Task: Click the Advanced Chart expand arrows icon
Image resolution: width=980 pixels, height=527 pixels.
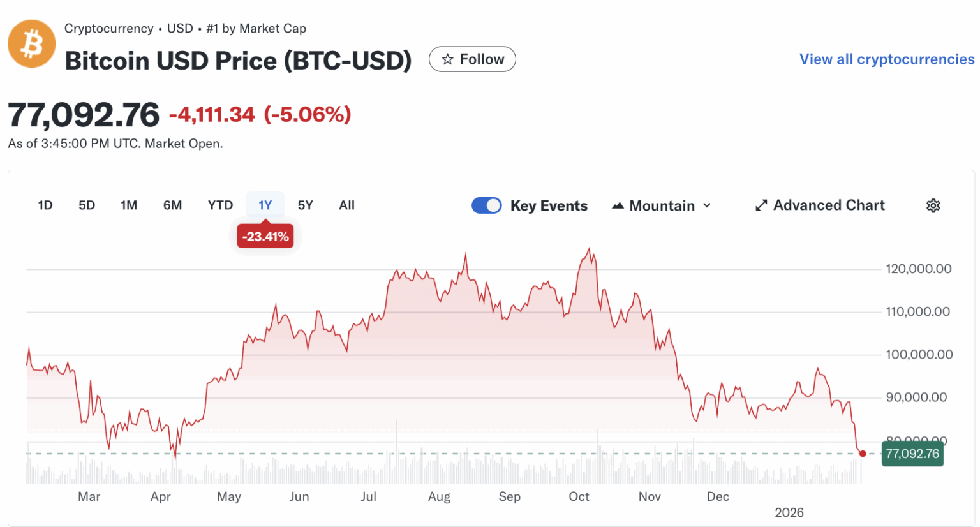Action: (x=761, y=205)
